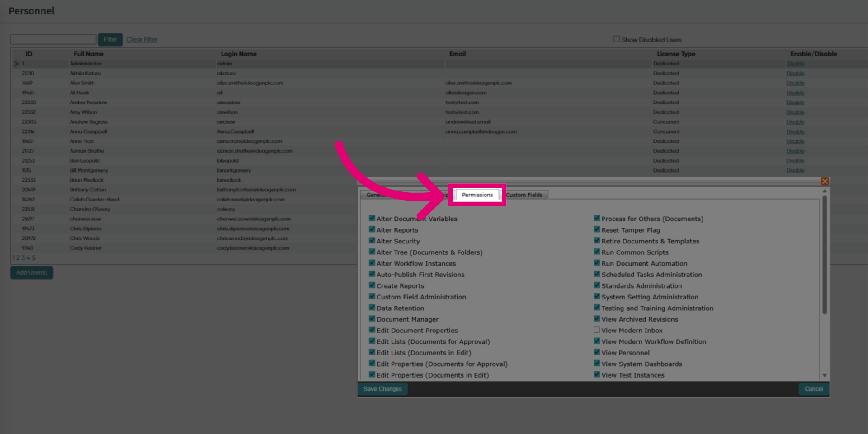Click Disable link for Administrator

pyautogui.click(x=795, y=64)
